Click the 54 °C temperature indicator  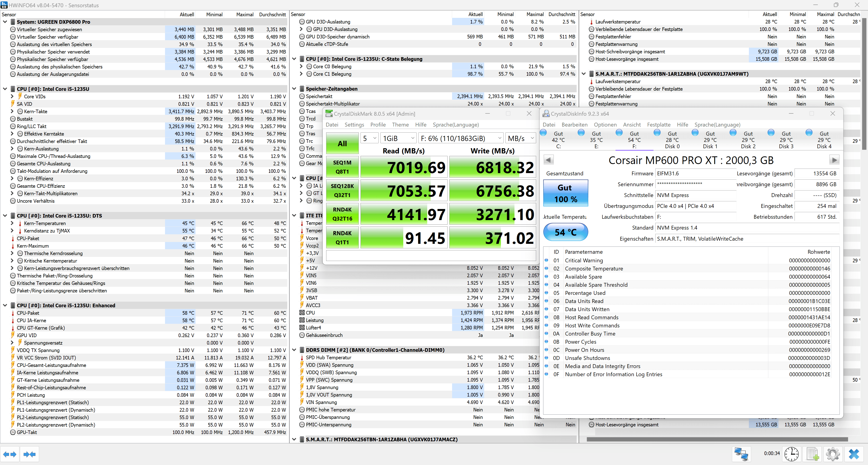pos(565,232)
